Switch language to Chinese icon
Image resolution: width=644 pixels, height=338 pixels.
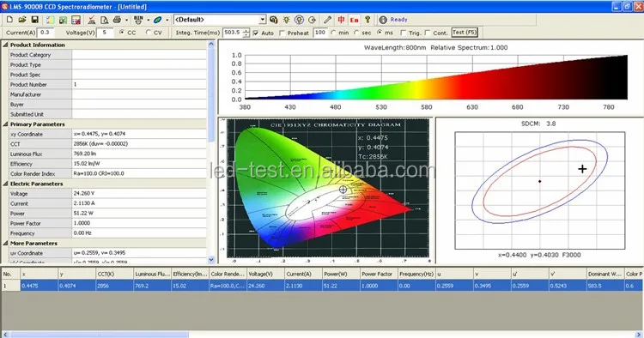coord(341,20)
